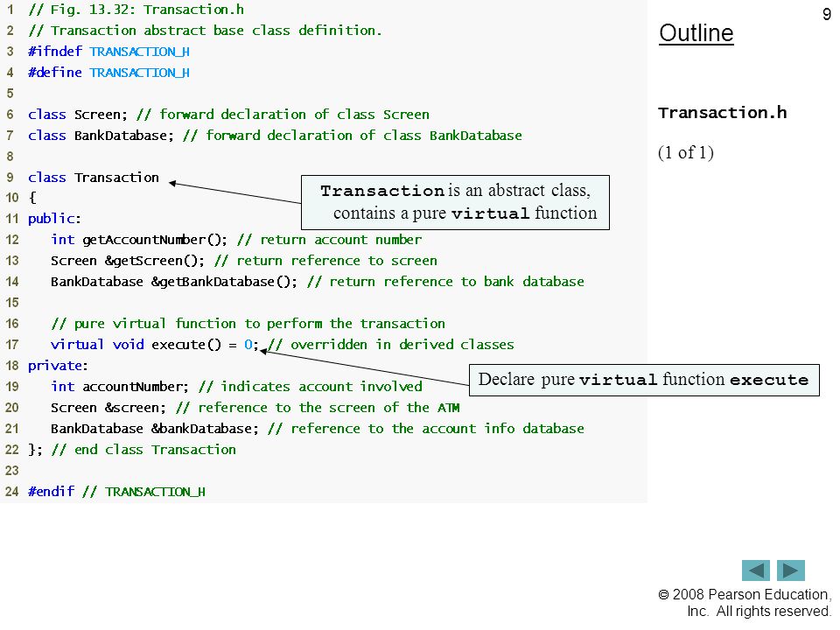Click the 'pure virtual function' comment on line 16
The width and height of the screenshot is (840, 630).
click(248, 324)
